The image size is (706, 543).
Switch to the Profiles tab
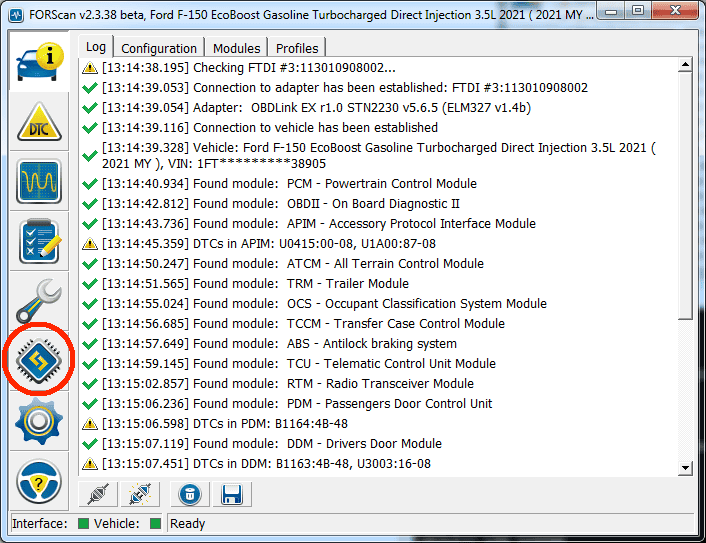coord(297,48)
